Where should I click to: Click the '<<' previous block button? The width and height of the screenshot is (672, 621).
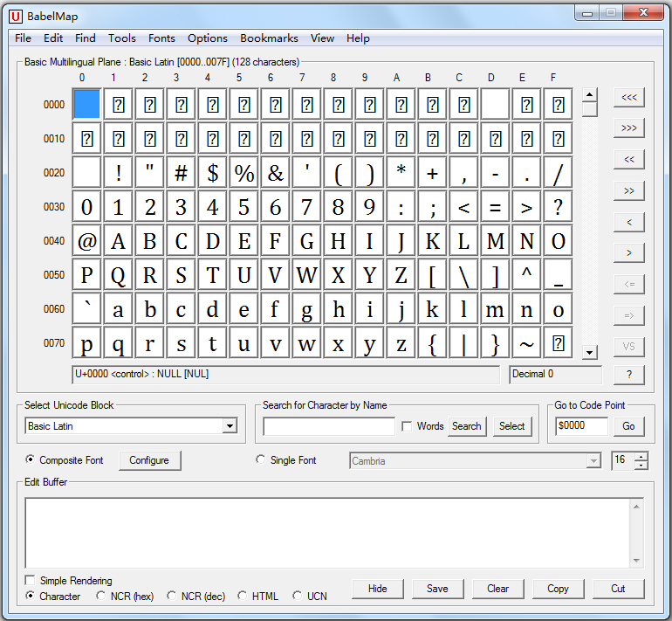coord(628,159)
